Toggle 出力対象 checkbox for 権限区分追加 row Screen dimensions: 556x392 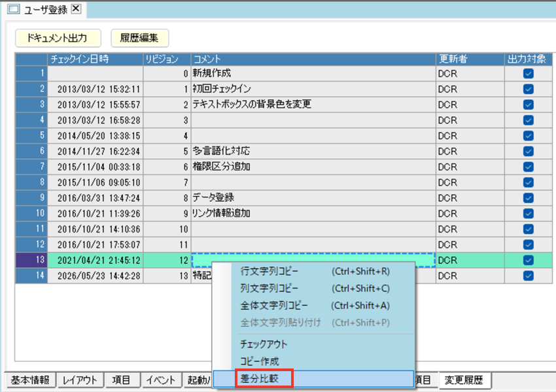(528, 167)
